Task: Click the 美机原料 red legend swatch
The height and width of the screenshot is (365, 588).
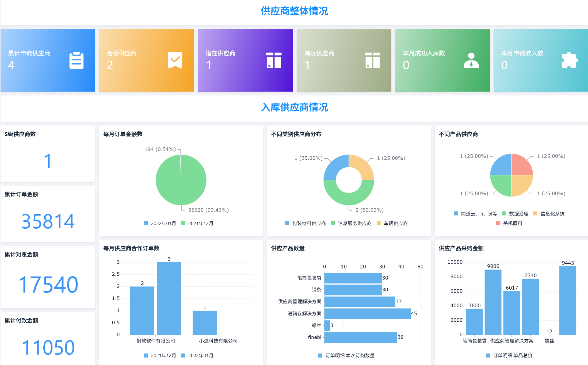Action: 498,223
